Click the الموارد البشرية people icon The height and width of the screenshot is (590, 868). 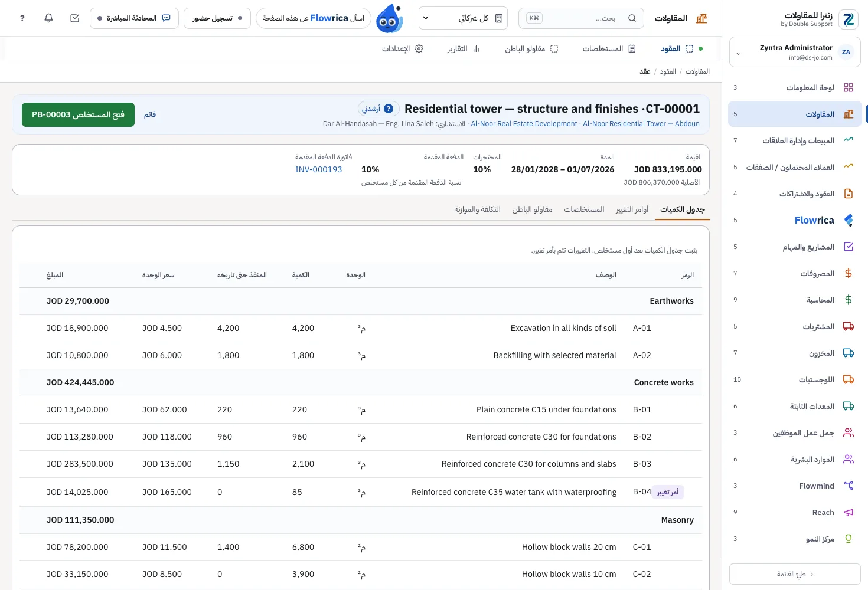click(x=849, y=459)
